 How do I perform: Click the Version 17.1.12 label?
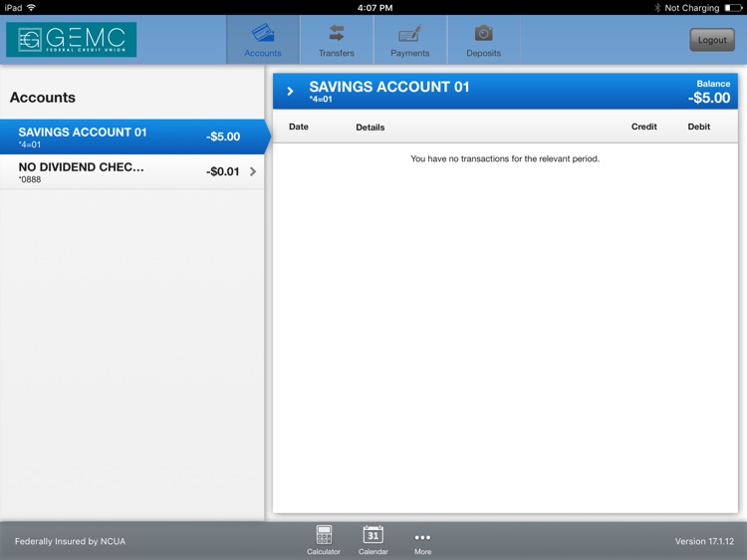click(x=704, y=541)
